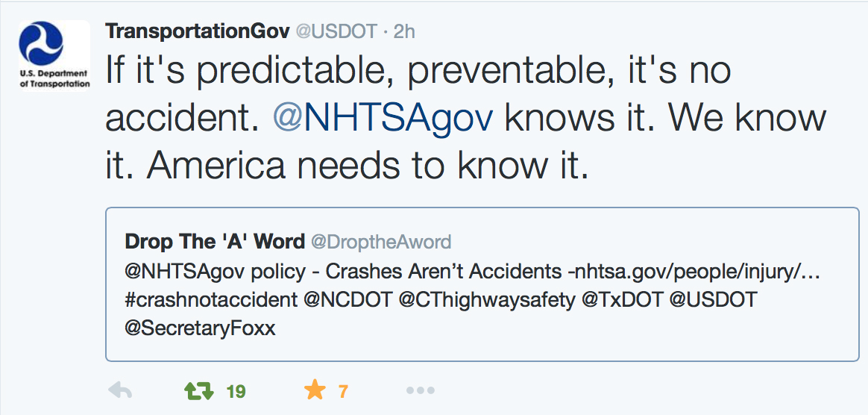868x415 pixels.
Task: Click the @DroptheAword handle
Action: coord(381,242)
